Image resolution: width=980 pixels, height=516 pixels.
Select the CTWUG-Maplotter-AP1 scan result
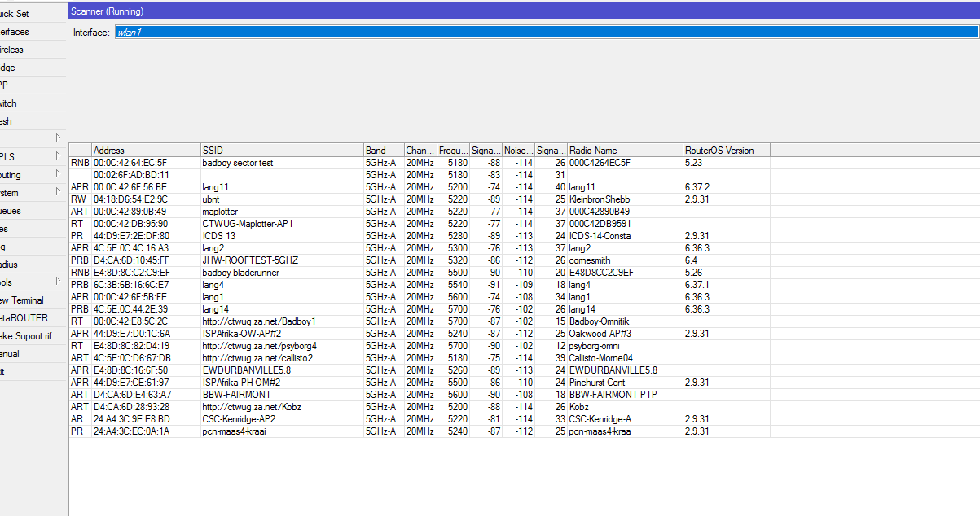pyautogui.click(x=247, y=224)
